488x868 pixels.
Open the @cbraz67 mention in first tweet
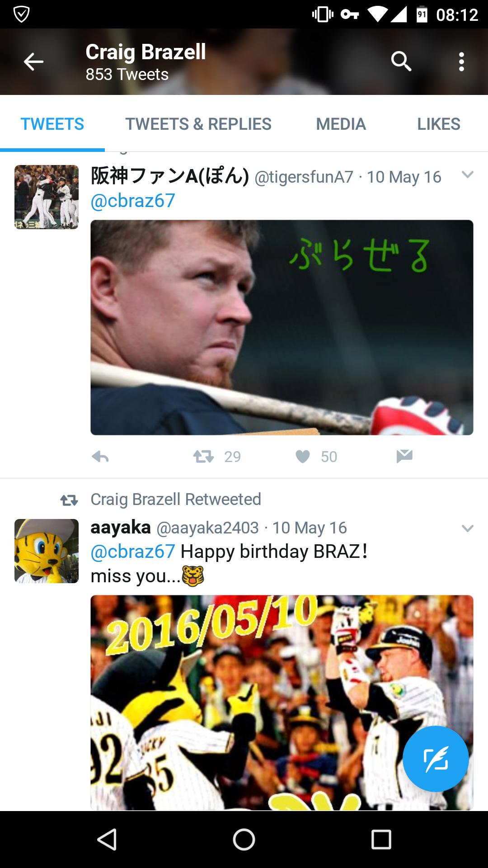click(x=133, y=201)
